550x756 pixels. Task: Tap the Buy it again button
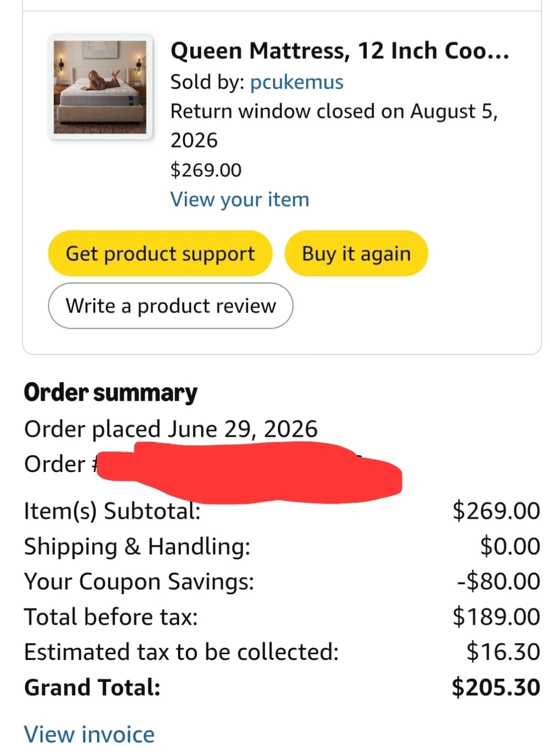[x=356, y=254]
